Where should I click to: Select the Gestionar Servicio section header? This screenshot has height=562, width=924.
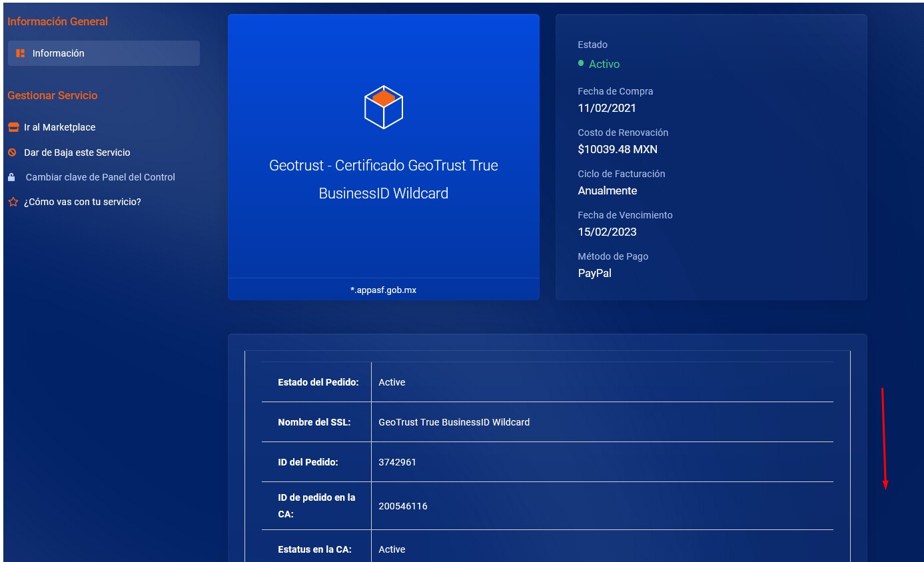click(x=52, y=95)
